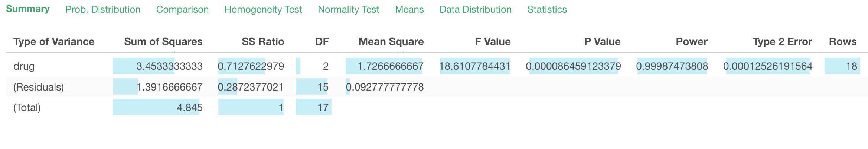868x149 pixels.
Task: View the Data Distribution tab
Action: 475,9
